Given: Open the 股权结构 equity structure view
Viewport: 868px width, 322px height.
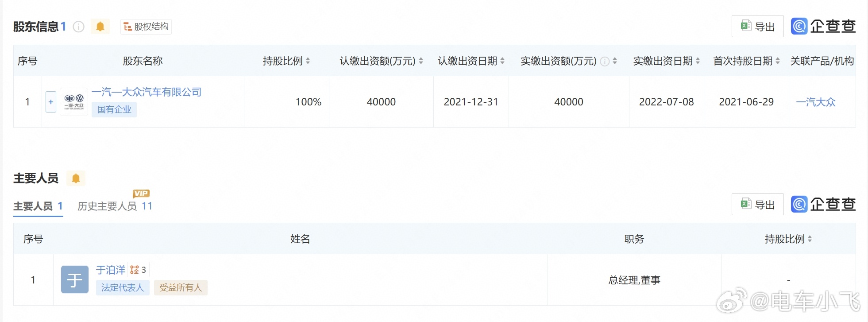Looking at the screenshot, I should (x=146, y=27).
